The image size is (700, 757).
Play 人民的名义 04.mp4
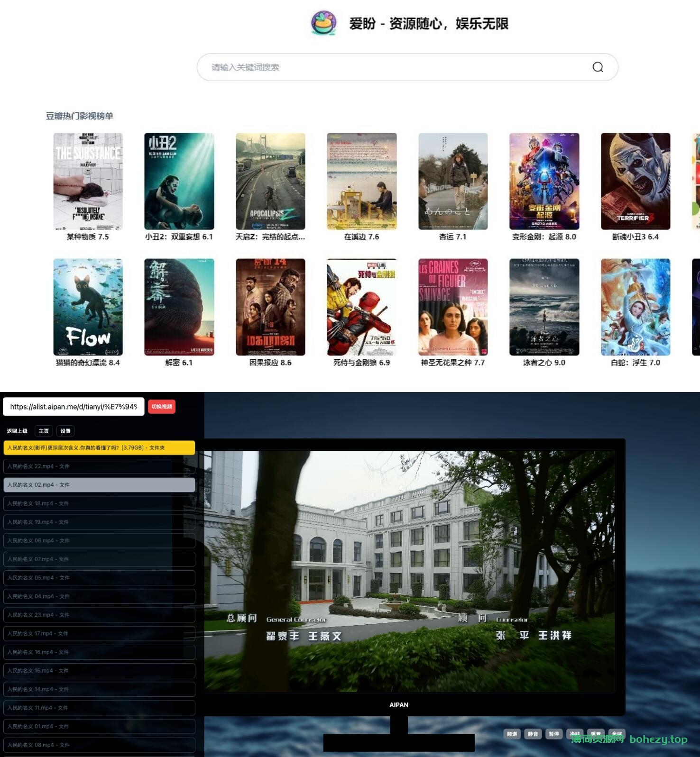coord(99,596)
